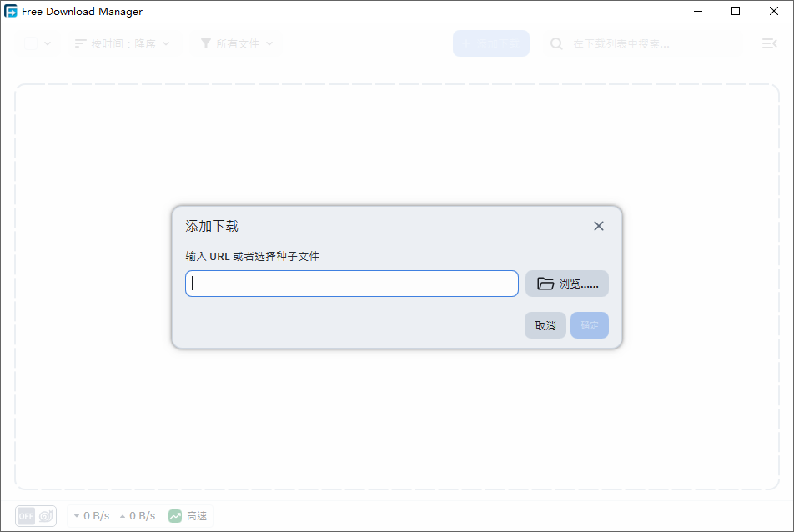This screenshot has width=794, height=532.
Task: Click the 取消 button
Action: tap(545, 325)
